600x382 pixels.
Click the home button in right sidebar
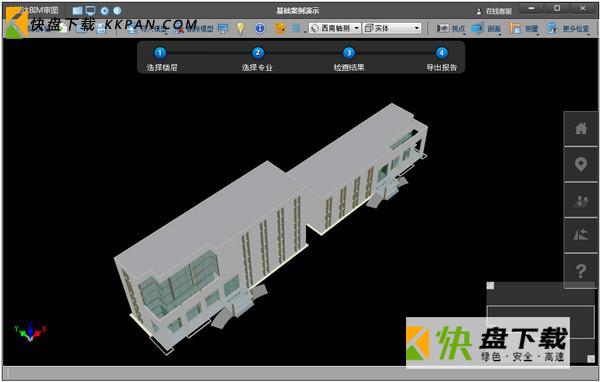(581, 129)
